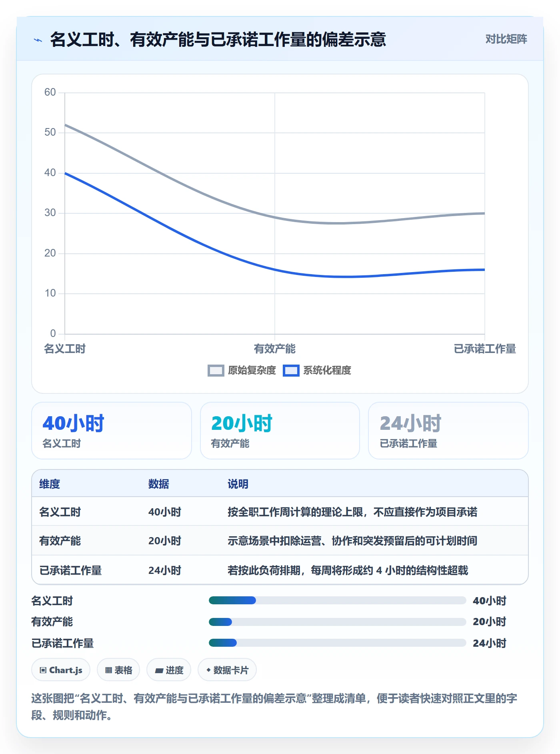Click the 原始复杂度 legend label
560x754 pixels.
click(252, 370)
